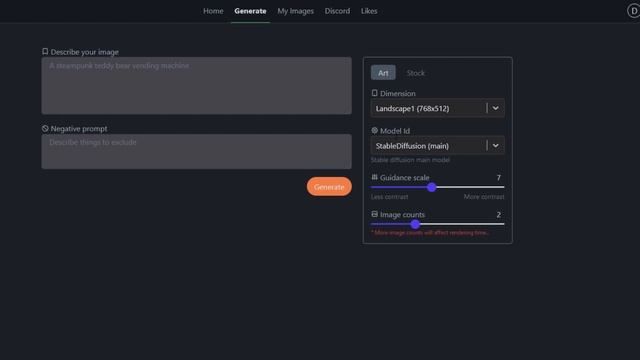Click the Guidance scale value 7

coord(498,178)
